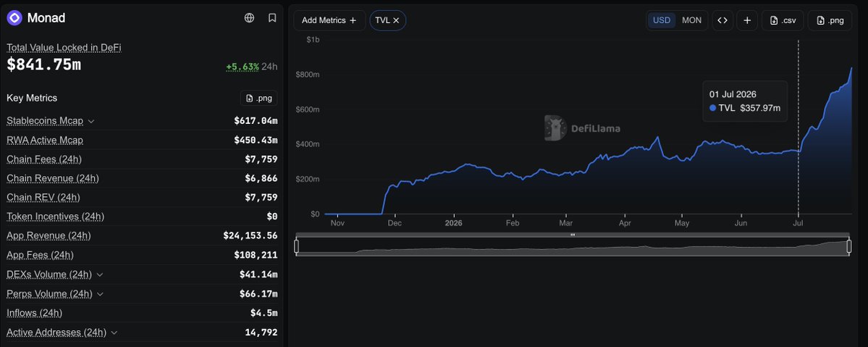Open the embed chart code icon

[722, 20]
